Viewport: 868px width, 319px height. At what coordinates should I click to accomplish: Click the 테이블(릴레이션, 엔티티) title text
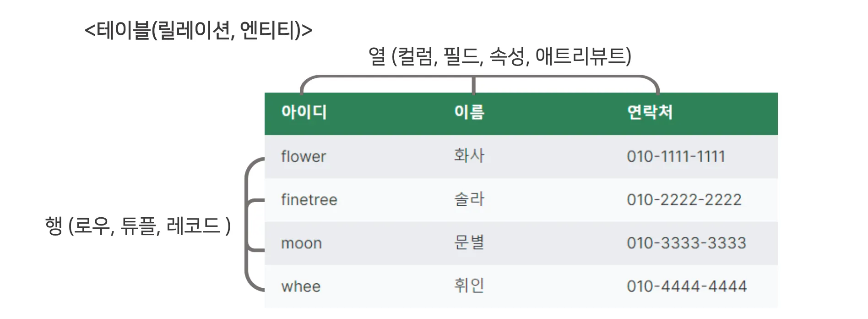pos(199,31)
